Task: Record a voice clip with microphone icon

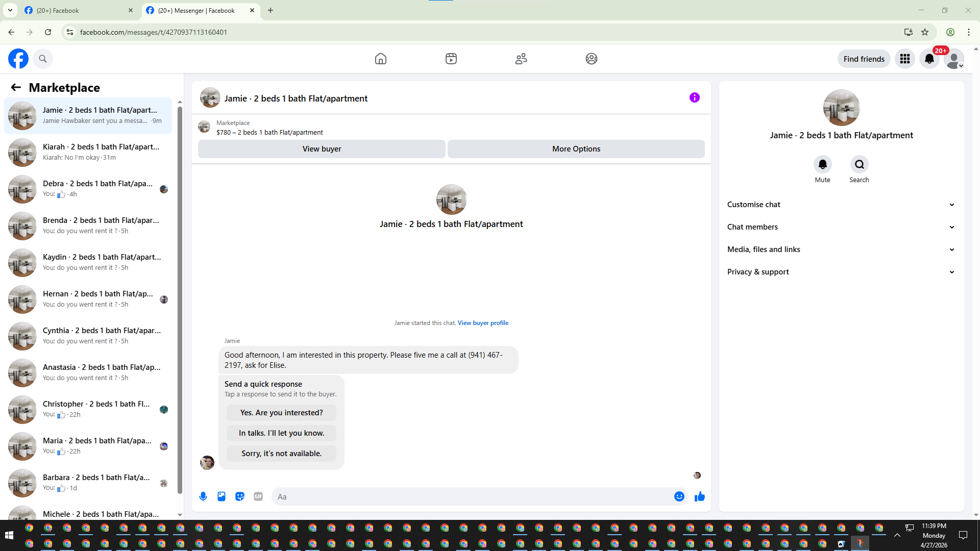Action: click(x=203, y=496)
